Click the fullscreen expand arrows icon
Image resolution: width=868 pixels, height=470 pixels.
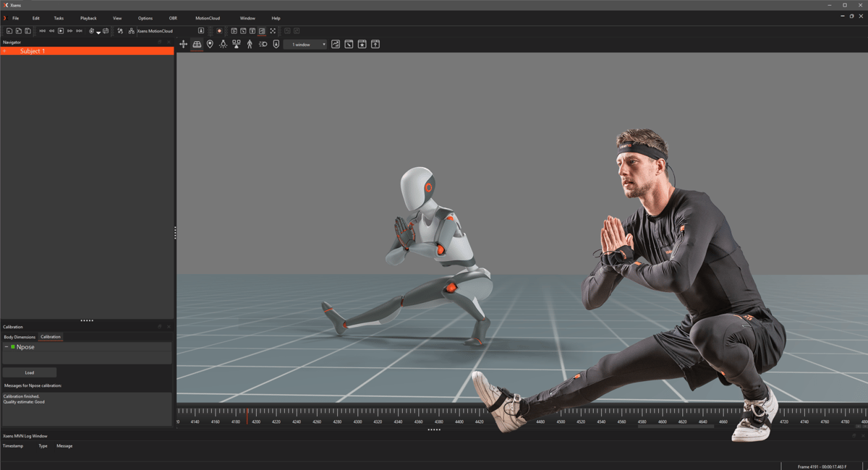273,31
